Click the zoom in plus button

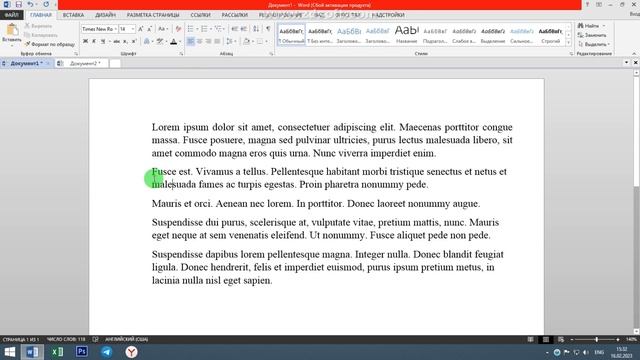click(618, 339)
